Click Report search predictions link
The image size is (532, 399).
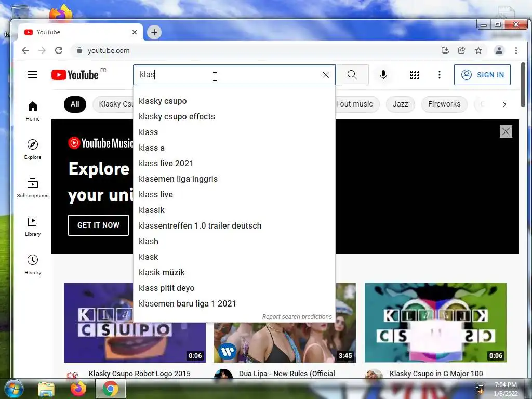click(x=297, y=316)
